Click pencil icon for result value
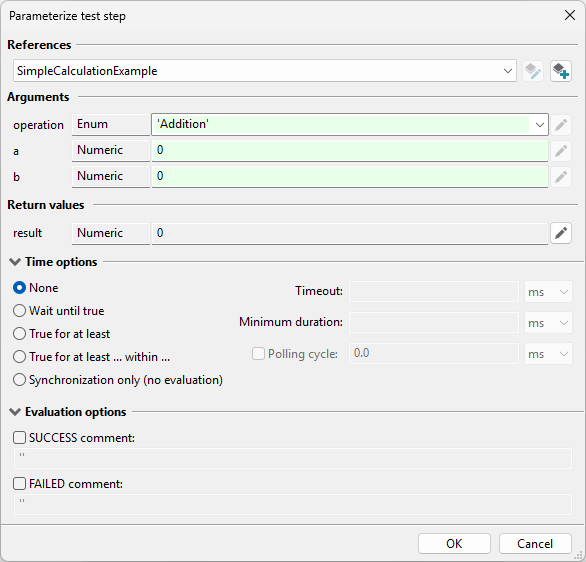 pos(561,233)
